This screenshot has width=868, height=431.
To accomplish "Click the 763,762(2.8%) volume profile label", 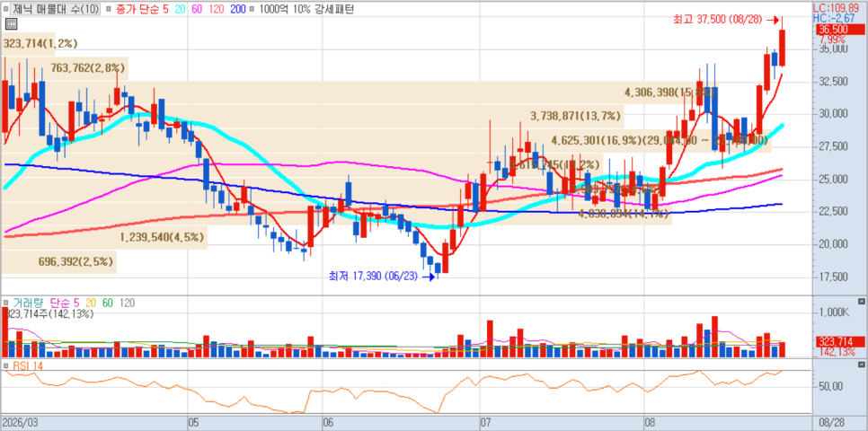I will point(88,68).
